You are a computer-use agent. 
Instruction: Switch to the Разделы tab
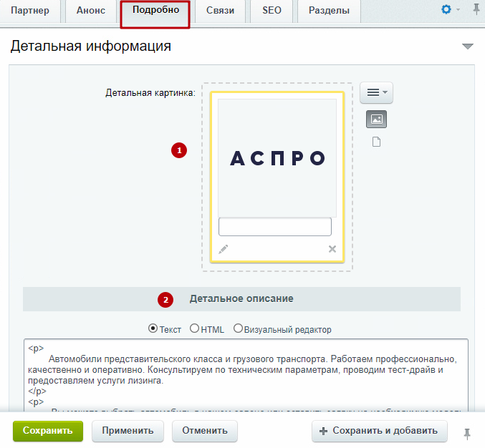tap(329, 11)
